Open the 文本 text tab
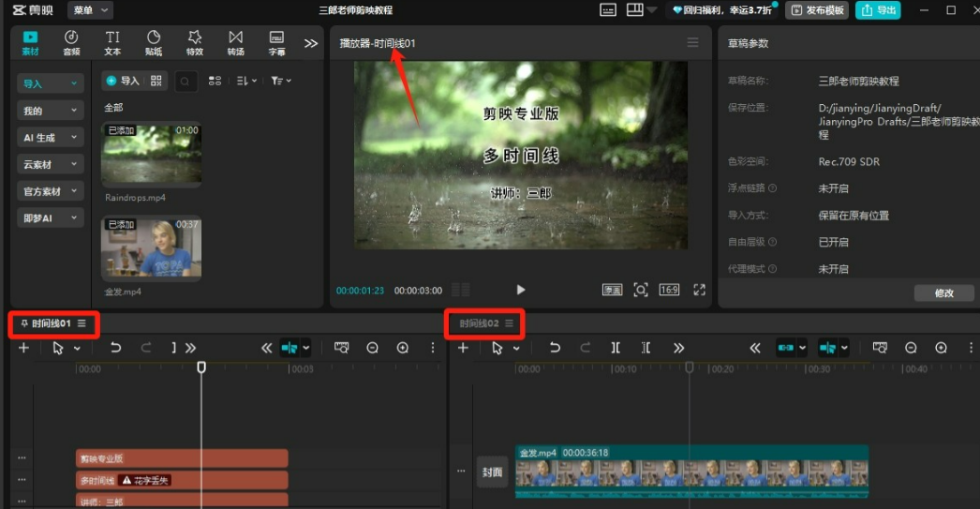The width and height of the screenshot is (980, 509). 112,43
